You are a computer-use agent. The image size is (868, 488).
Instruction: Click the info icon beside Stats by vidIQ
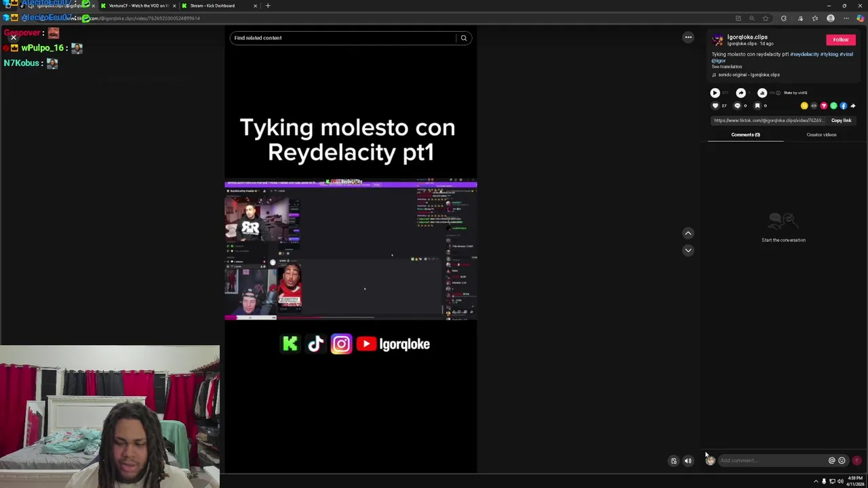(x=777, y=93)
